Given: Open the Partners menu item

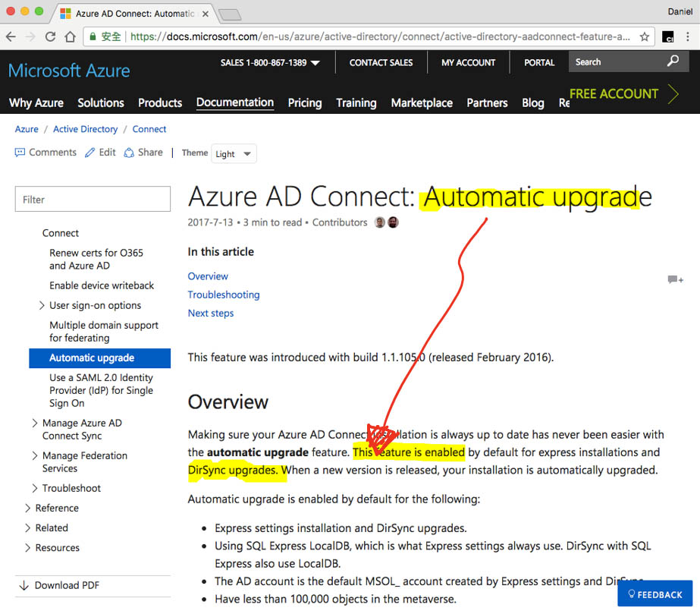Looking at the screenshot, I should [487, 102].
